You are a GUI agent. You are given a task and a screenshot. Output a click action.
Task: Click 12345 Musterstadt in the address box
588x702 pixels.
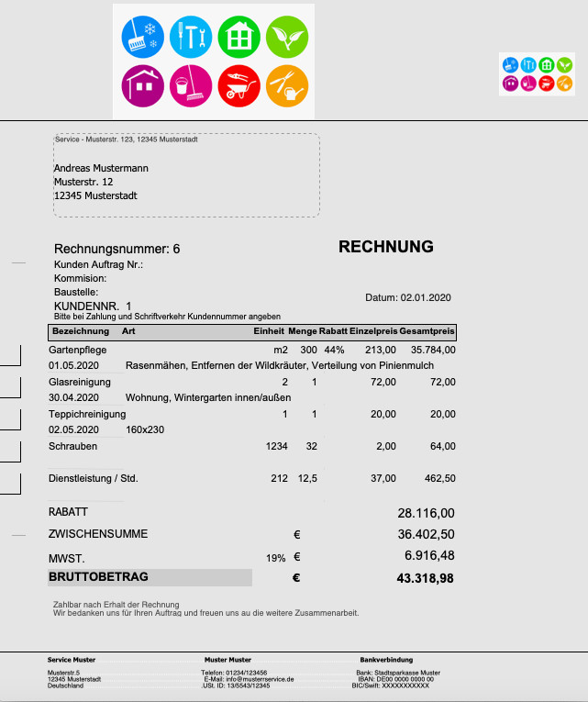[95, 195]
